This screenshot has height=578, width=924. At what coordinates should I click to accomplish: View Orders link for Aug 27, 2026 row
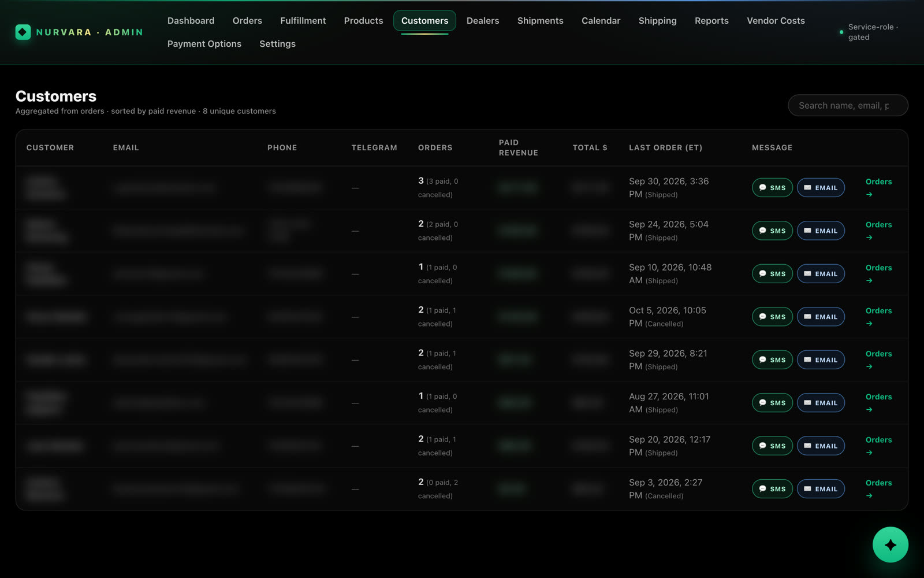click(878, 403)
